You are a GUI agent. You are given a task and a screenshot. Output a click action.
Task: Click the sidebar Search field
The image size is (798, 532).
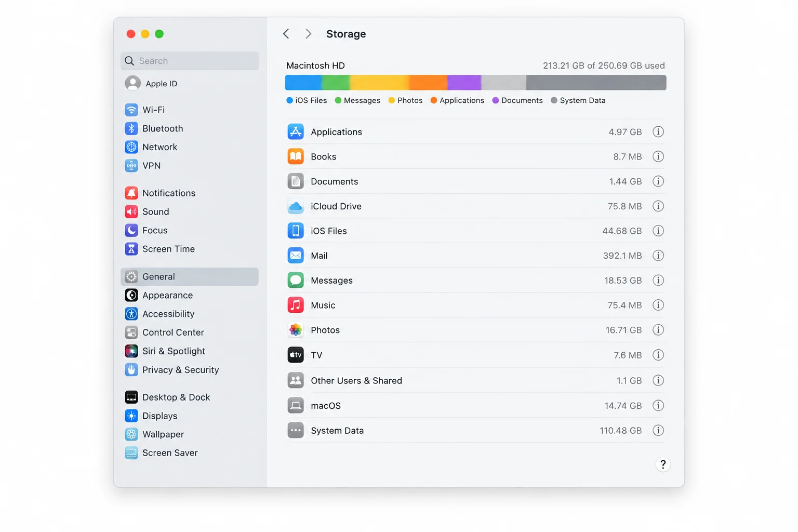coord(190,61)
